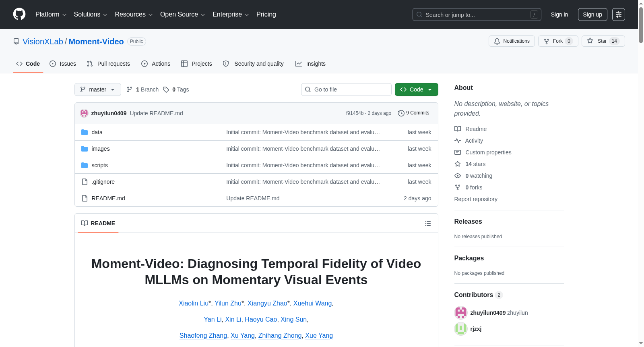The height and width of the screenshot is (347, 644).
Task: Open the scripts folder
Action: click(x=99, y=165)
